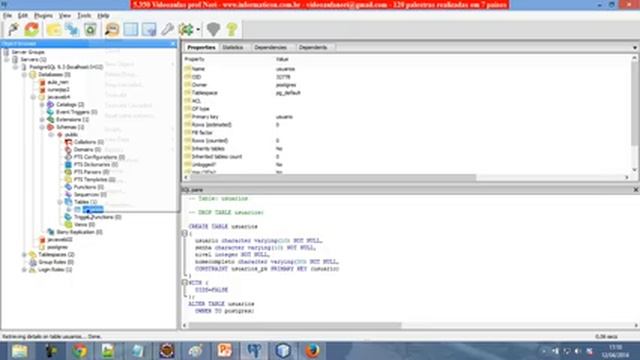This screenshot has width=640, height=360.
Task: Collapse the Schemas node
Action: 42,127
